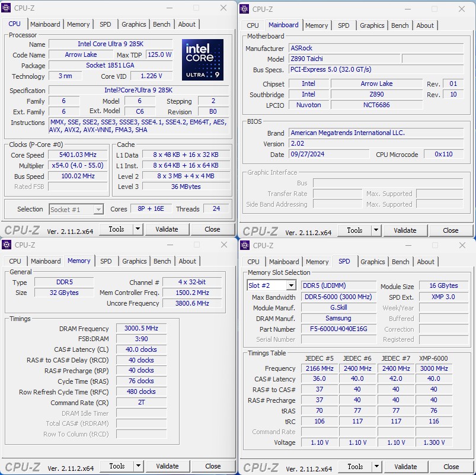The height and width of the screenshot is (475, 476).
Task: Open About tab in SPD window
Action: point(426,262)
